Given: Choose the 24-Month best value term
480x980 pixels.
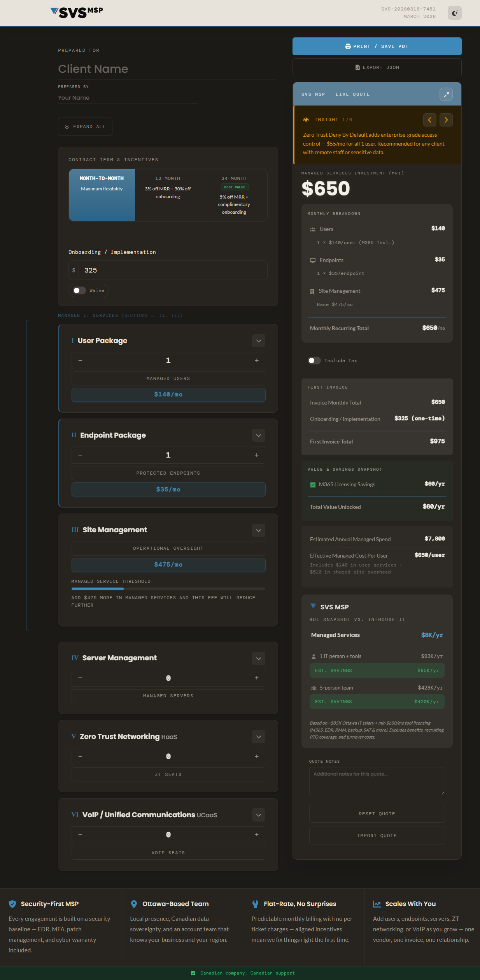Looking at the screenshot, I should coord(234,195).
